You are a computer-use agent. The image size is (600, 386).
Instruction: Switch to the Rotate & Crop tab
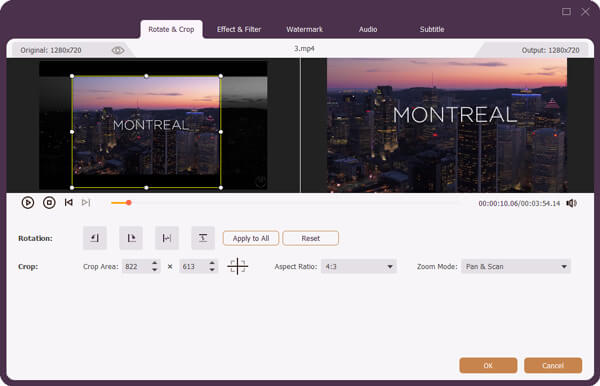point(171,29)
